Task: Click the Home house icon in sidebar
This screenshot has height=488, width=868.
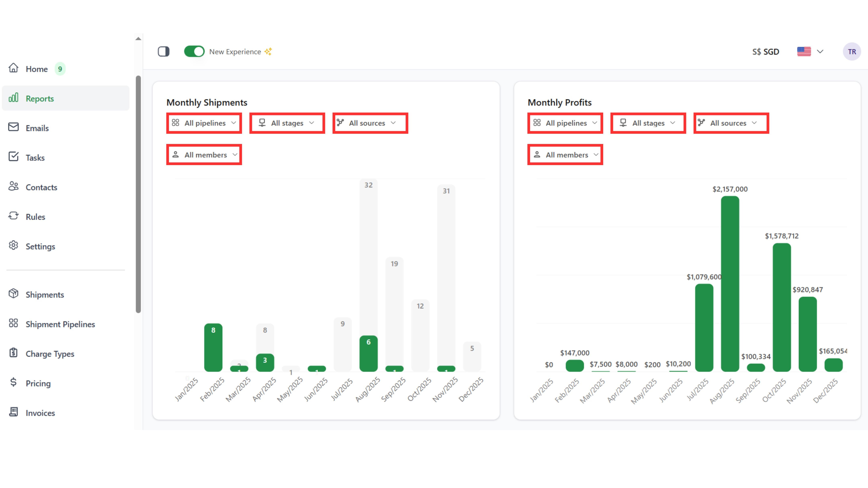Action: point(13,68)
